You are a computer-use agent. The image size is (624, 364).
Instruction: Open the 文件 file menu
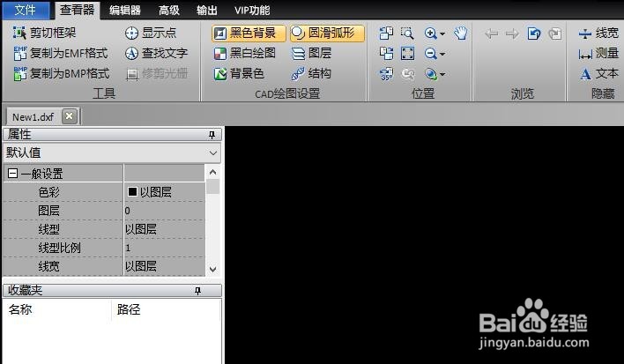tap(26, 10)
